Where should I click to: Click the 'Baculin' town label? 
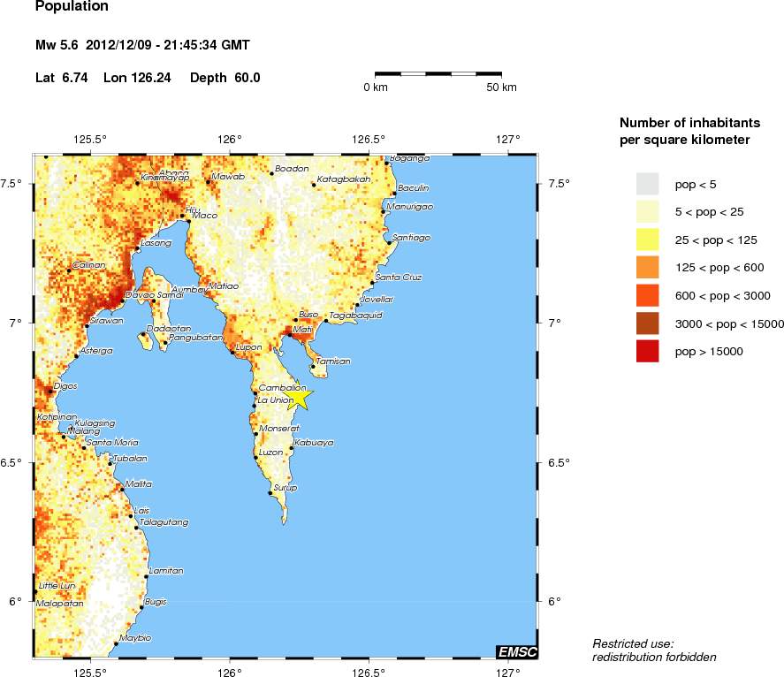(x=414, y=188)
